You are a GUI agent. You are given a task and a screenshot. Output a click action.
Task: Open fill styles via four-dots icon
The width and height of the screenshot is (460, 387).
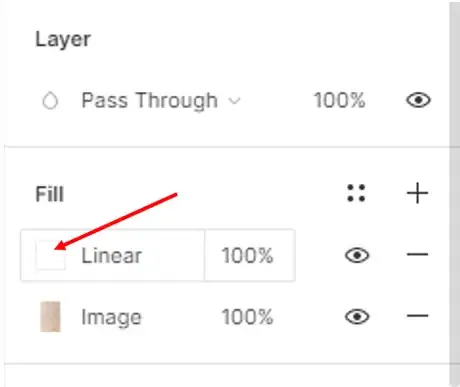[356, 193]
